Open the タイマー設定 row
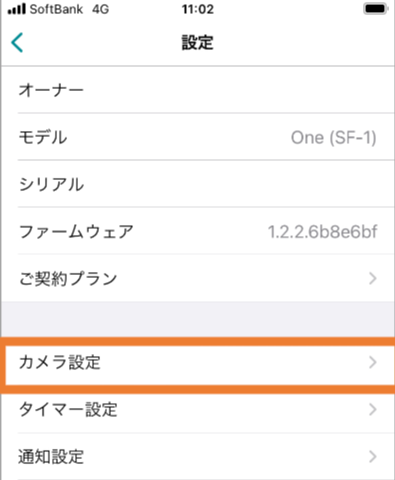This screenshot has width=395, height=480. [x=198, y=409]
